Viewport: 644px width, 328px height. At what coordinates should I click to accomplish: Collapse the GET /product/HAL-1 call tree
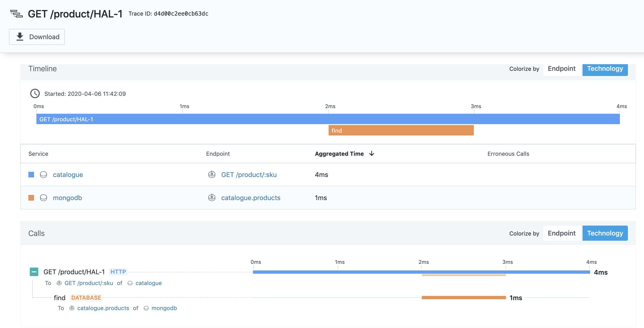point(34,272)
